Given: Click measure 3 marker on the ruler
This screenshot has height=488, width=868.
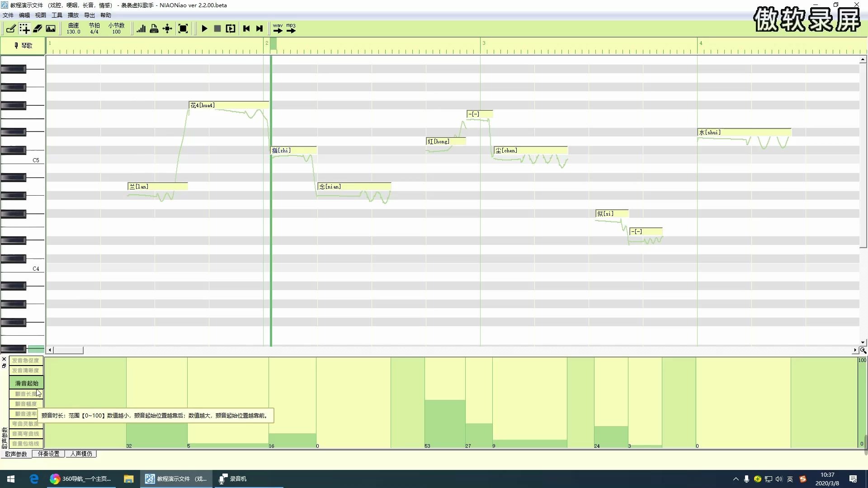Looking at the screenshot, I should click(x=484, y=43).
